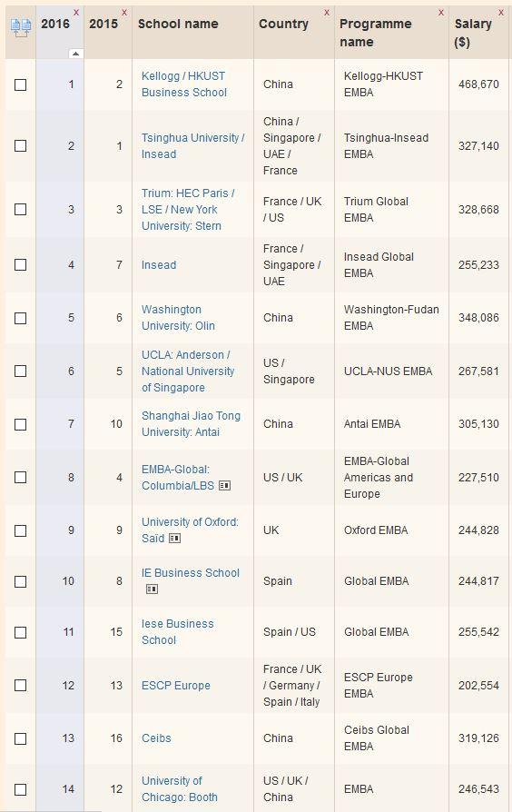This screenshot has height=812, width=512.
Task: Click the compare schools icon in header
Action: (21, 27)
